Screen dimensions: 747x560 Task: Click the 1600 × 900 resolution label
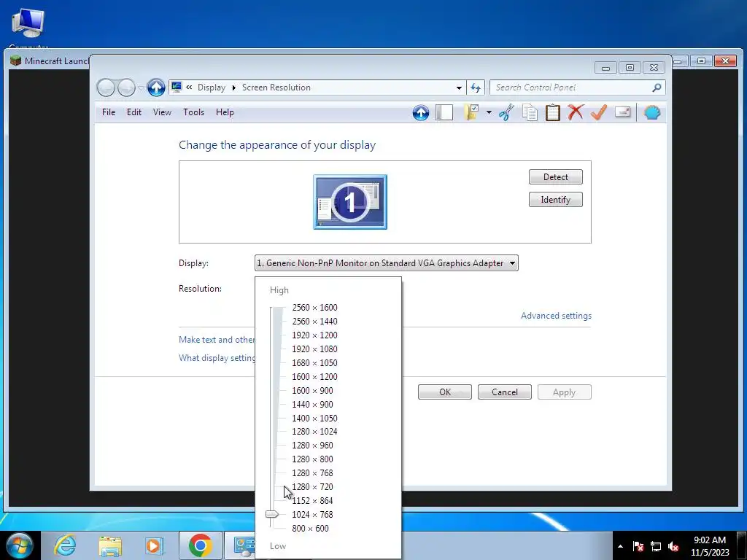[x=312, y=391]
